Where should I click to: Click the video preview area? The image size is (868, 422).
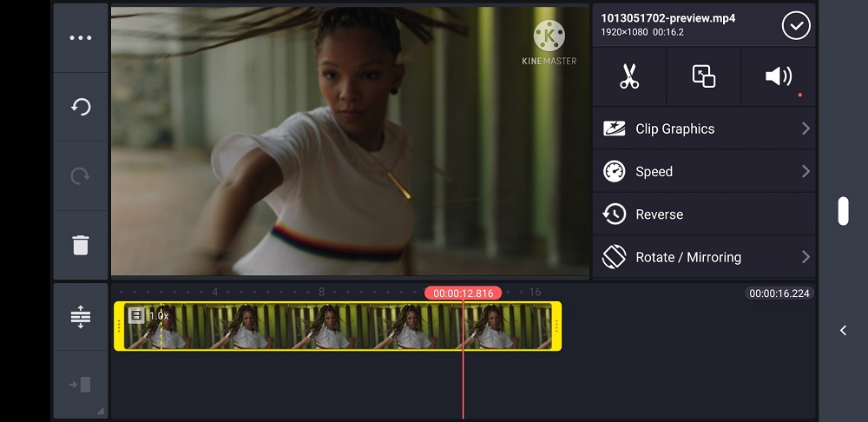pyautogui.click(x=350, y=141)
